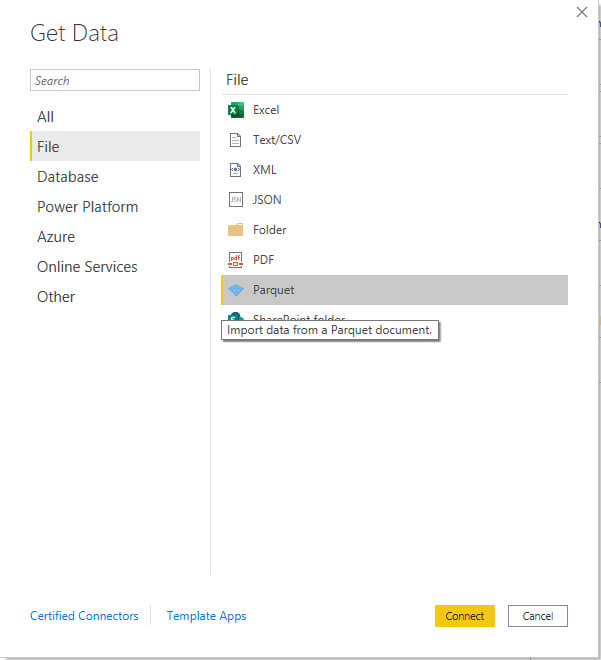This screenshot has width=601, height=660.
Task: Select the Parquet label in the File list
Action: tap(274, 290)
